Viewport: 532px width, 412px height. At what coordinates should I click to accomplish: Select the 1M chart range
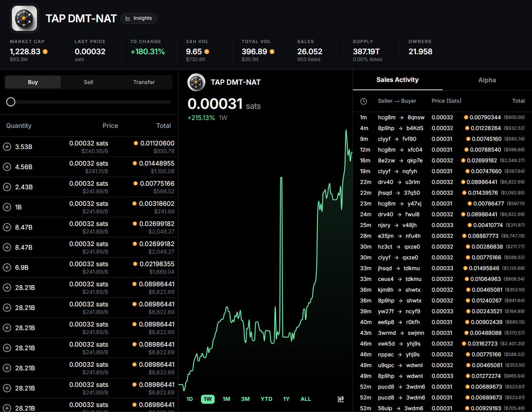pos(226,399)
